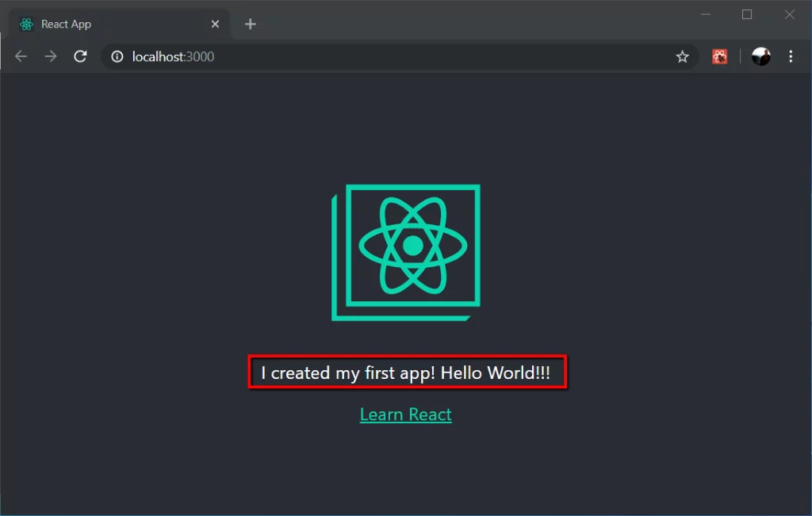Viewport: 812px width, 516px height.
Task: Reload the localhost page
Action: [80, 56]
